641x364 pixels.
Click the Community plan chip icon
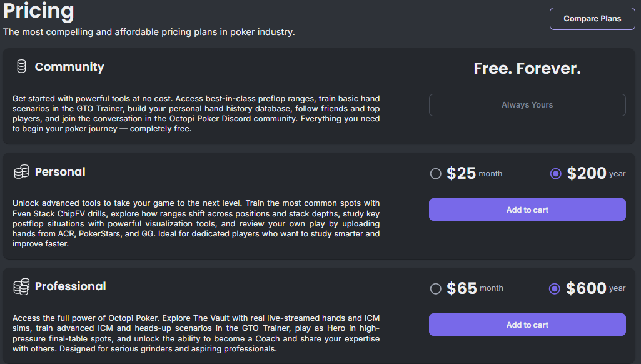21,66
